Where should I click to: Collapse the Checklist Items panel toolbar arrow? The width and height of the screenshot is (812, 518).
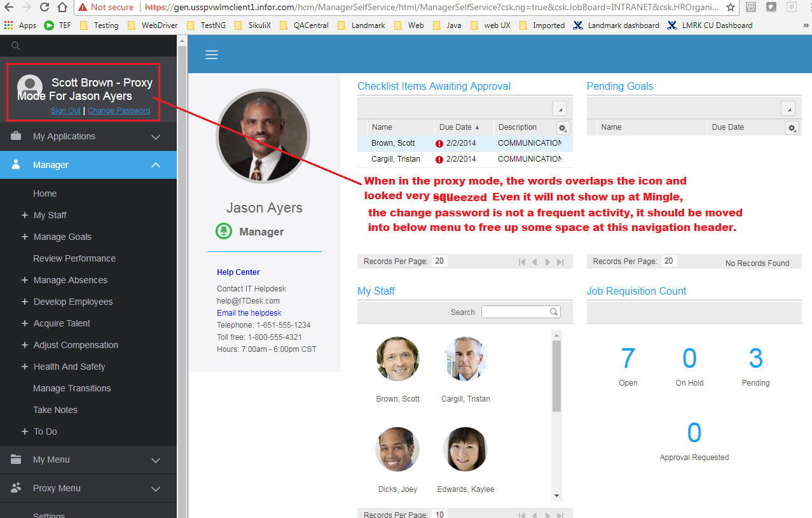pyautogui.click(x=558, y=108)
